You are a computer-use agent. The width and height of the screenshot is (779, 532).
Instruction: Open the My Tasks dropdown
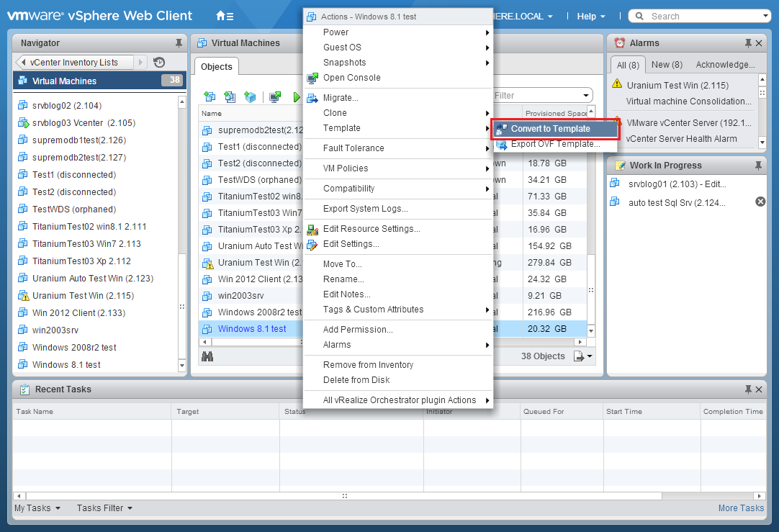37,508
